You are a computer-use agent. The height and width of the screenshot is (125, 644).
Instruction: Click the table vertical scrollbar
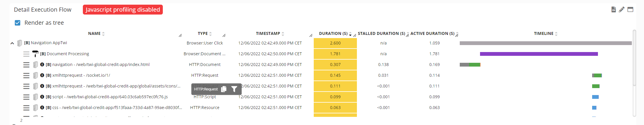click(634, 58)
